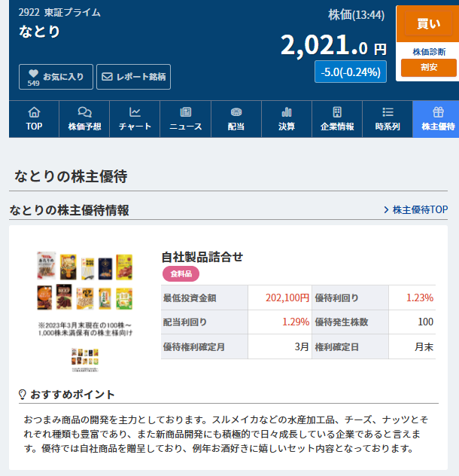Click the おすすめポイント heading text
The image size is (459, 476).
72,395
